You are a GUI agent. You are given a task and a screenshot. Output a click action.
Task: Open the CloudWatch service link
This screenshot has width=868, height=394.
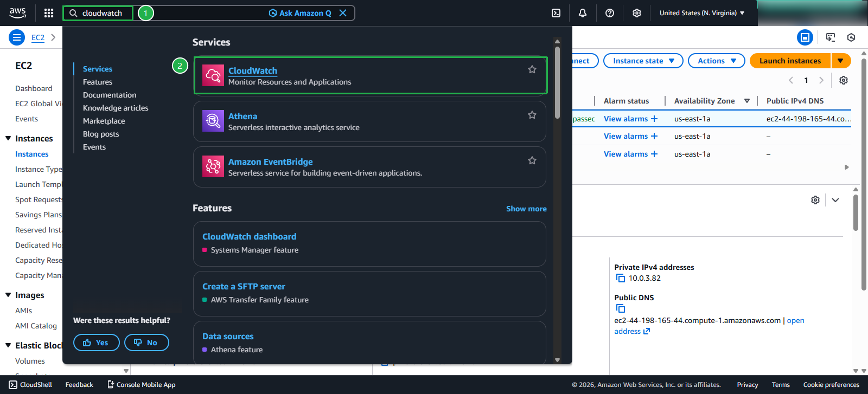[253, 70]
